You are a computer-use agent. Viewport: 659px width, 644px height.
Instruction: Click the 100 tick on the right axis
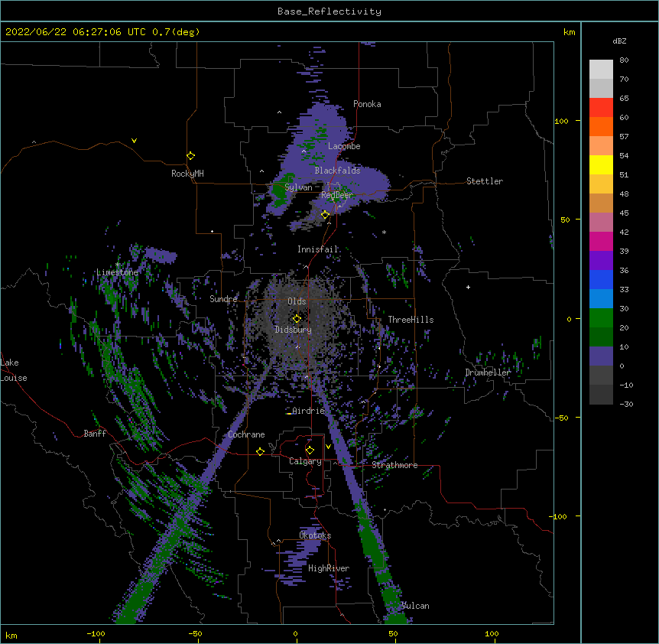(561, 121)
